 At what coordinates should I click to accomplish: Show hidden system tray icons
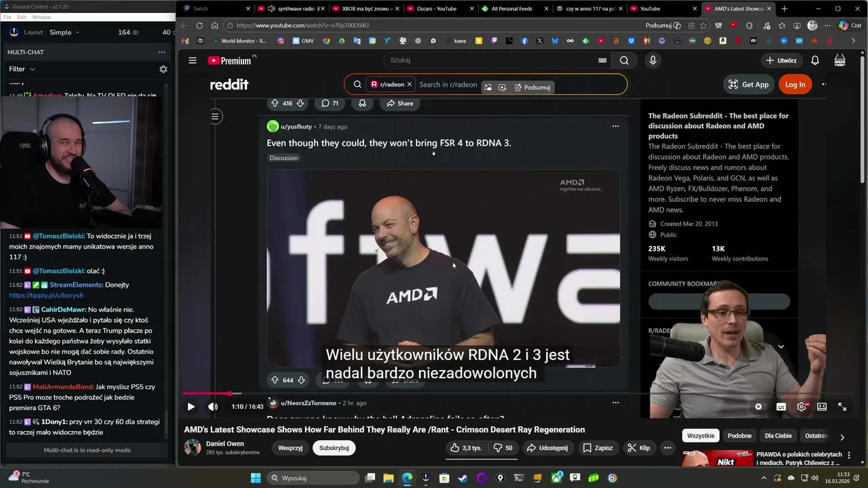(x=765, y=478)
